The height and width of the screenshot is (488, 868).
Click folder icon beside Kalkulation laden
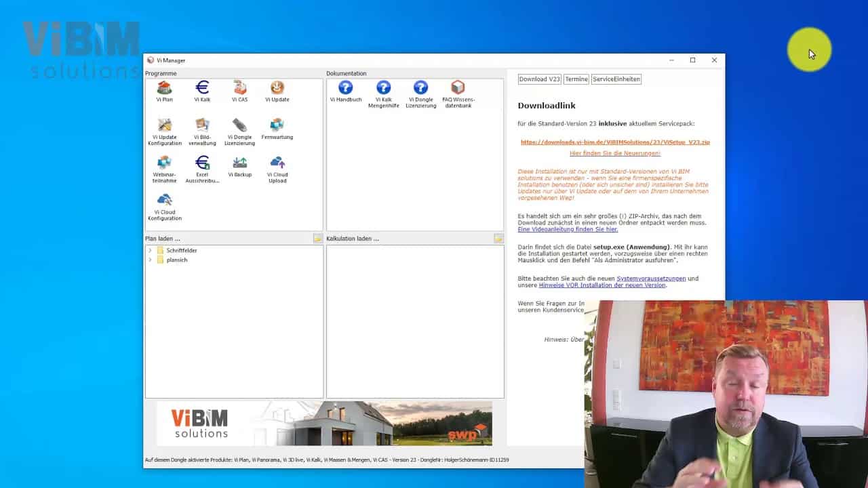[498, 239]
